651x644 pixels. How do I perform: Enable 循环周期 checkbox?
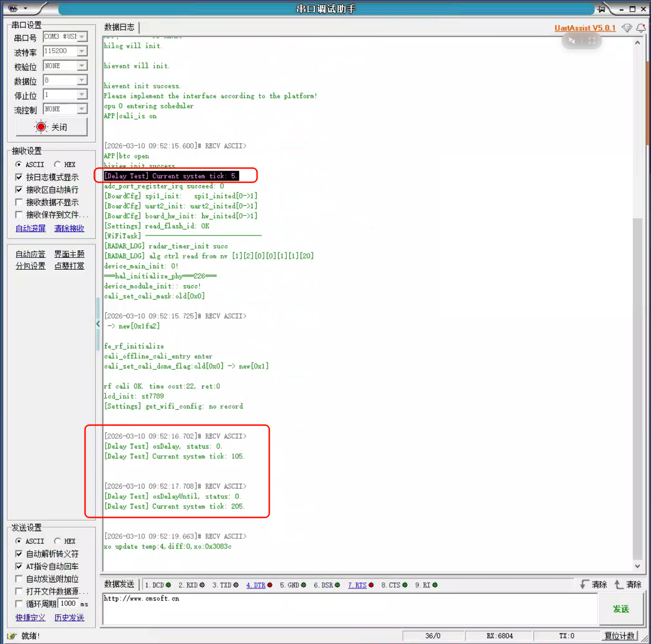pos(19,604)
